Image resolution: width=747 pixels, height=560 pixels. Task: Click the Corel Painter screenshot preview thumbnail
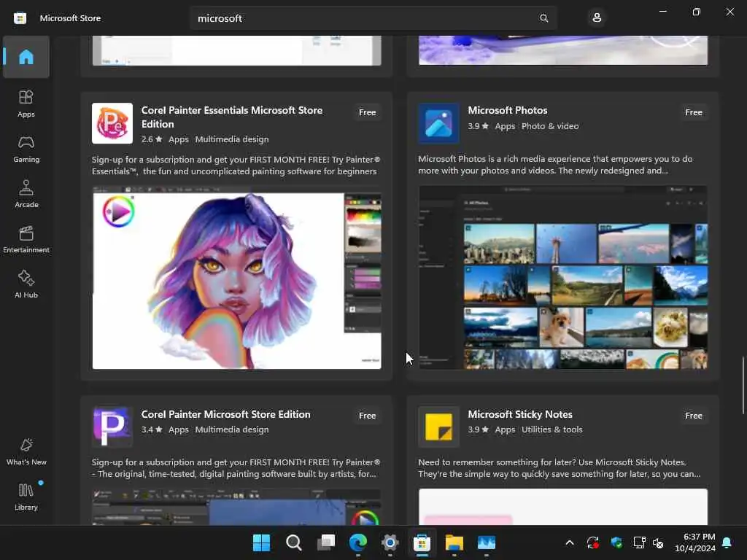(237, 507)
